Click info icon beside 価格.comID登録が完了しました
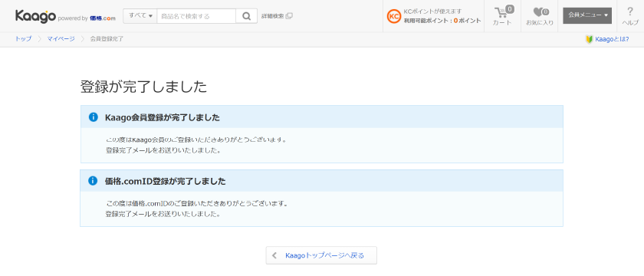Viewport: 644px width, 276px height. click(94, 181)
